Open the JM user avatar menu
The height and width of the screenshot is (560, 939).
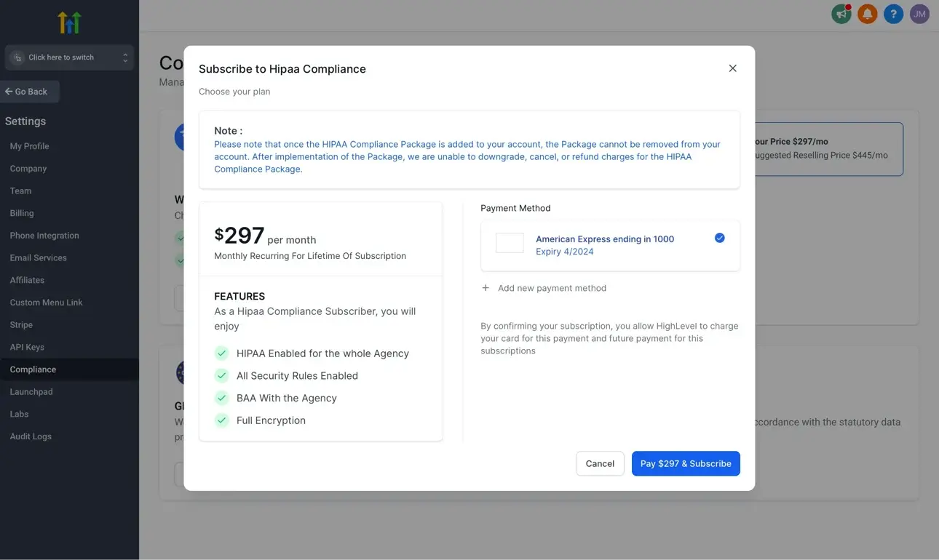point(919,14)
